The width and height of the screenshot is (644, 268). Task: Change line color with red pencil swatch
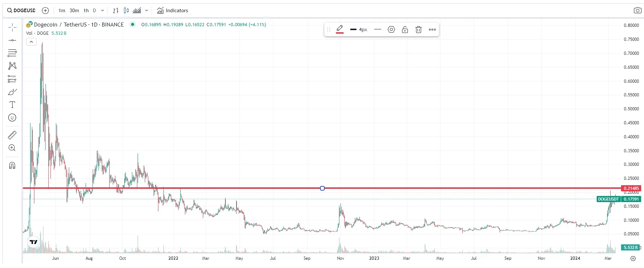pyautogui.click(x=340, y=29)
